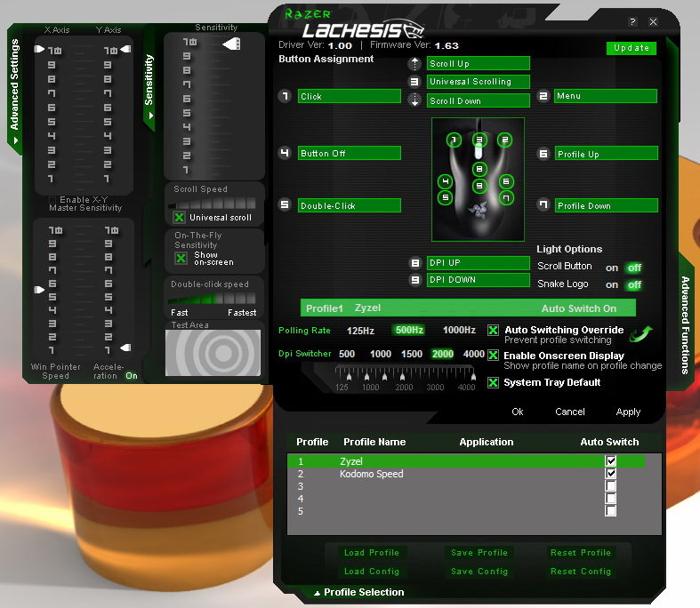700x608 pixels.
Task: Click the button 2 circle on mouse diagram
Action: tap(505, 140)
